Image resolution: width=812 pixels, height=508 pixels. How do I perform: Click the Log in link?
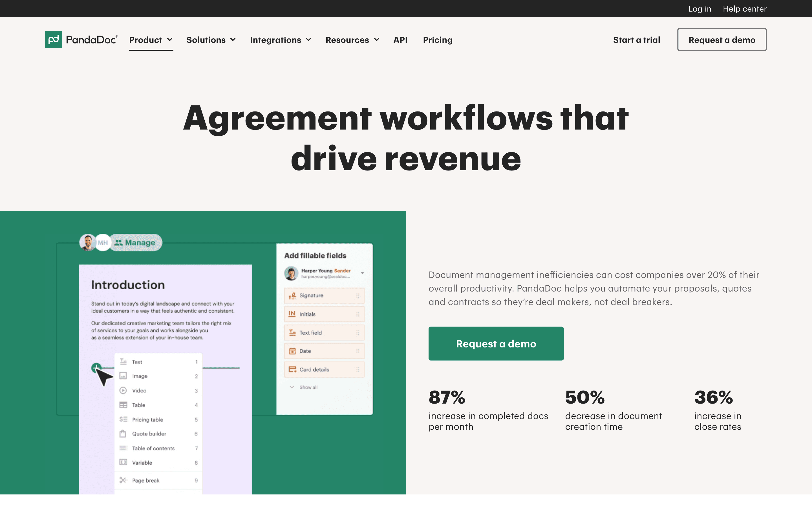point(700,9)
